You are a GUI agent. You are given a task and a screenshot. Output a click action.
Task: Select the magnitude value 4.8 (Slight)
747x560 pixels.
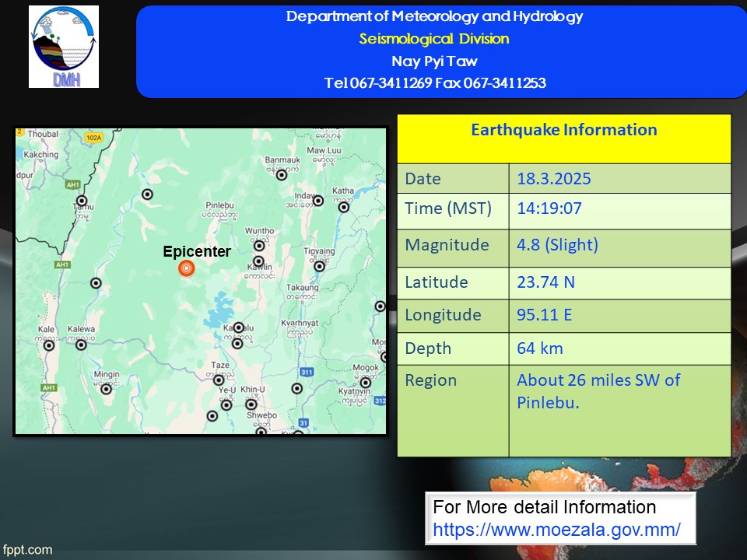coord(557,245)
